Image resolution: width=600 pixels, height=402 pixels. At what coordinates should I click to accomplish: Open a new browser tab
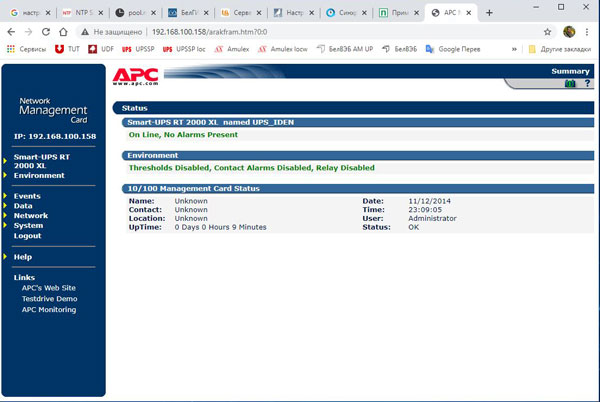[x=488, y=13]
